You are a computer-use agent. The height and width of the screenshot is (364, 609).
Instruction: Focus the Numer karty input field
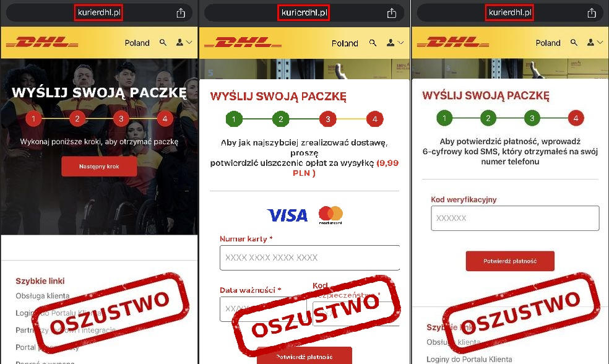[309, 258]
